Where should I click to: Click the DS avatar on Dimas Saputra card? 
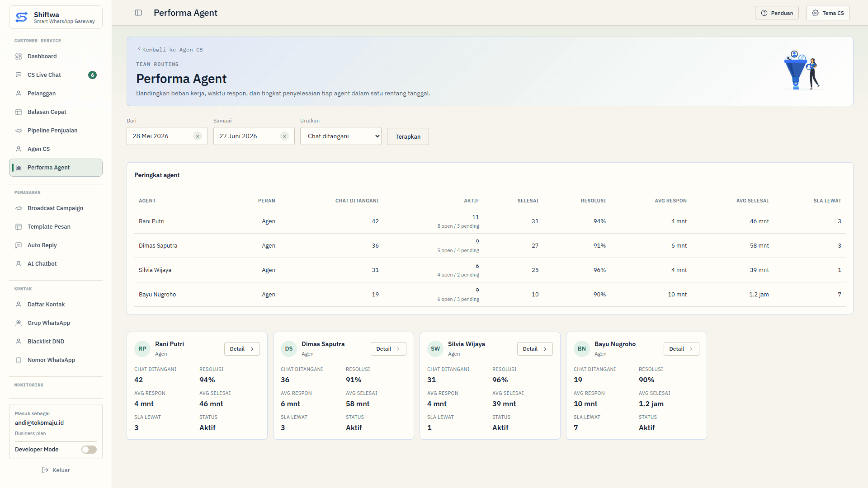(289, 349)
